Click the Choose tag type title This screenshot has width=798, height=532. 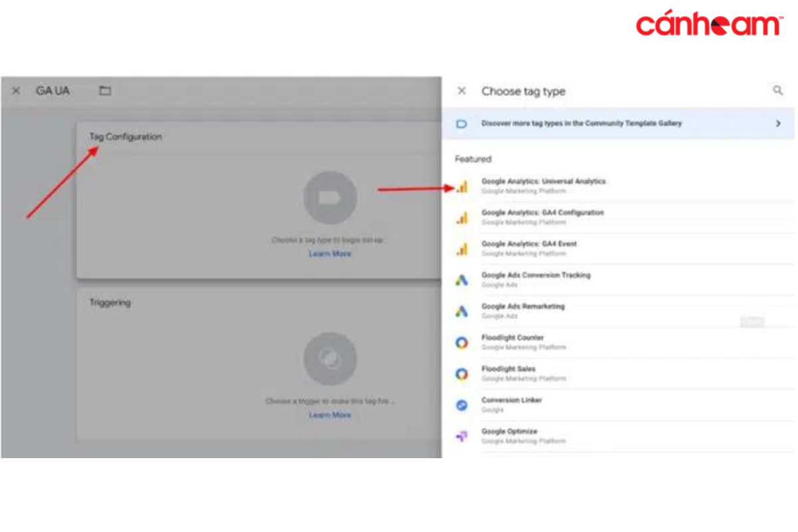click(523, 92)
